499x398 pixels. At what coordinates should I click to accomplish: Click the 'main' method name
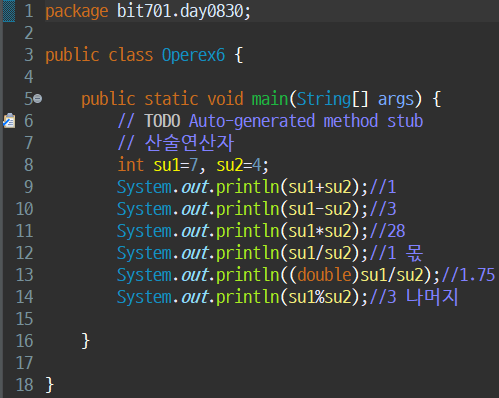tap(270, 99)
